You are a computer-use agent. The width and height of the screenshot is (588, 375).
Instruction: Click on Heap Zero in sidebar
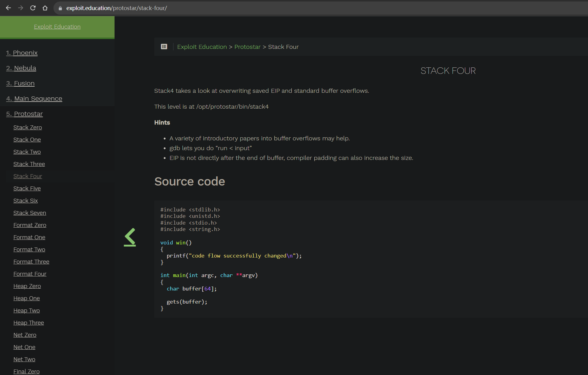click(x=27, y=286)
